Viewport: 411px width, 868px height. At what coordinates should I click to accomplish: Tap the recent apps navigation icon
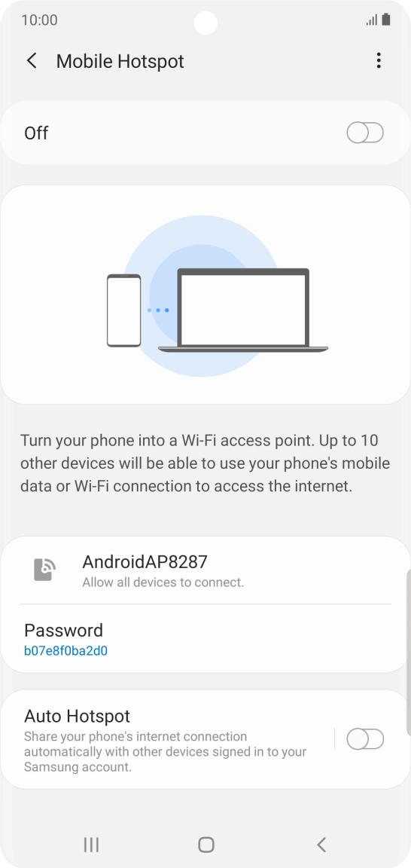point(91,844)
